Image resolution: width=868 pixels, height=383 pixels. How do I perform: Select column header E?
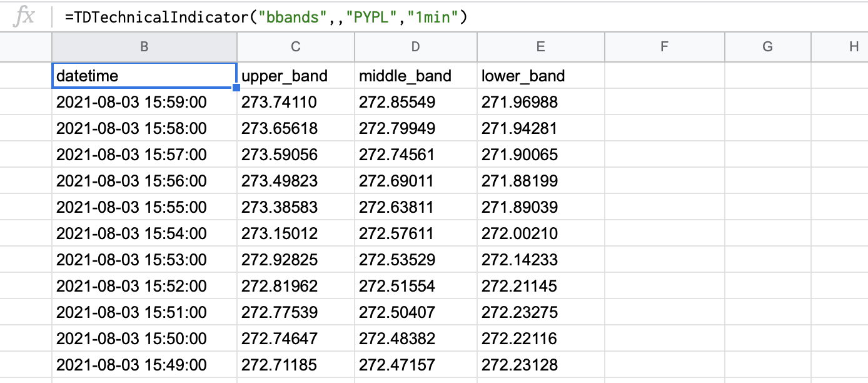point(540,46)
